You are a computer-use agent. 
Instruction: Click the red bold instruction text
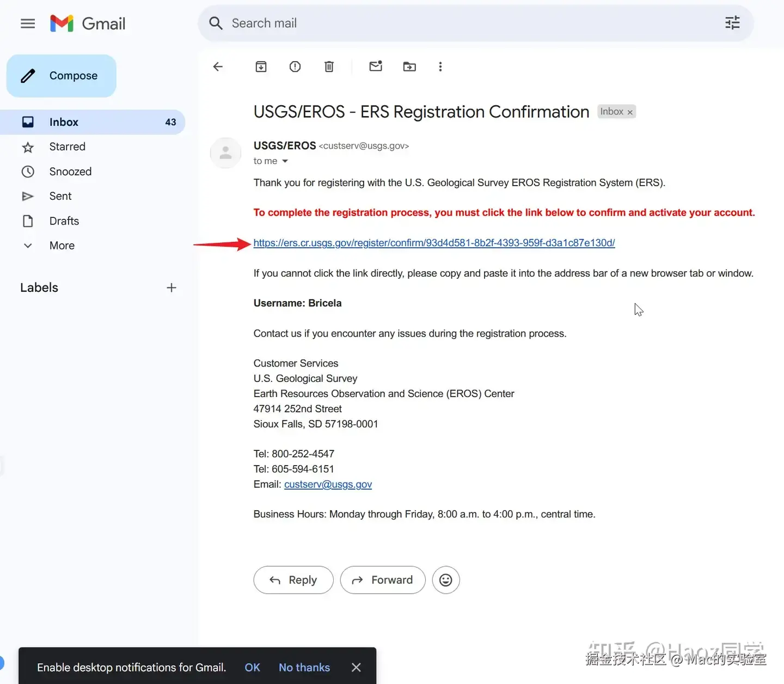coord(504,212)
